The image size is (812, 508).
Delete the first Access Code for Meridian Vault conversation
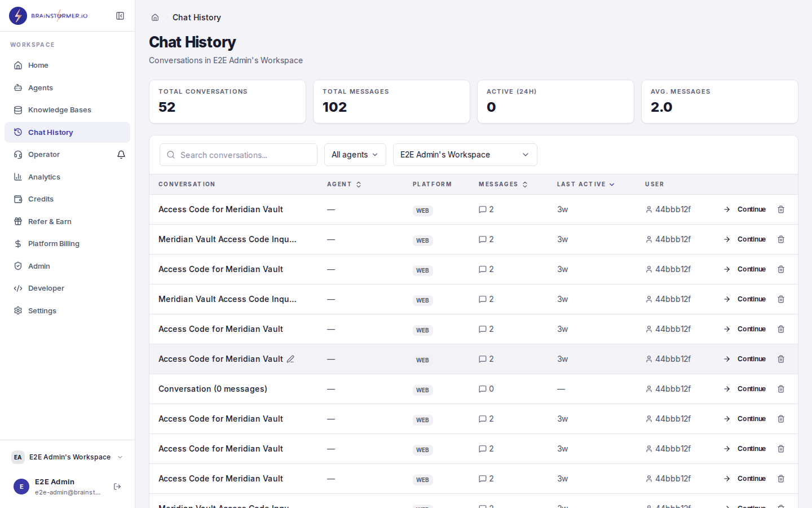click(781, 209)
